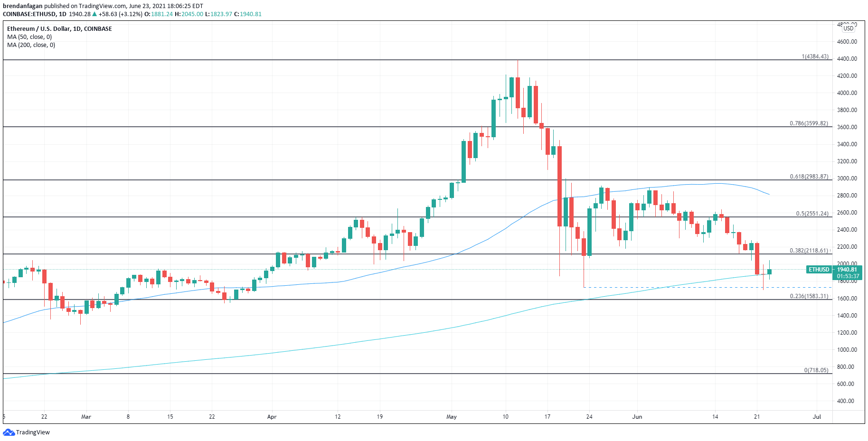
Task: Click the Ethereum / U.S. Dollar chart title
Action: point(59,29)
